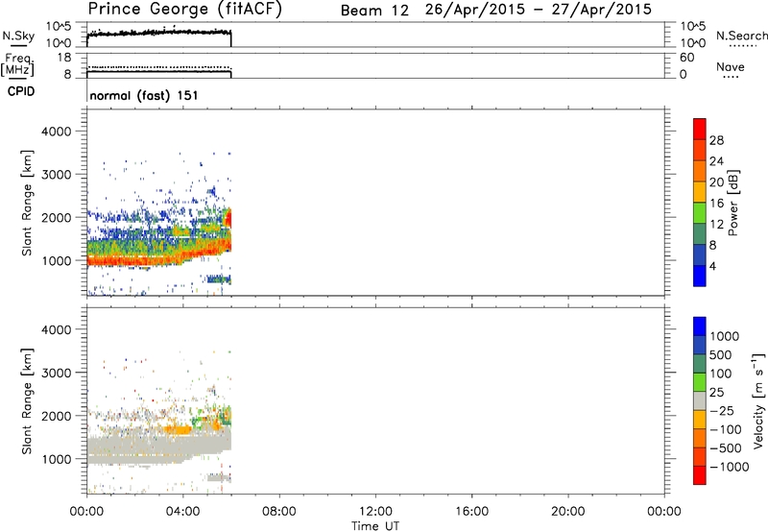
Task: Click the 'Time UT' axis title
Action: [x=375, y=526]
